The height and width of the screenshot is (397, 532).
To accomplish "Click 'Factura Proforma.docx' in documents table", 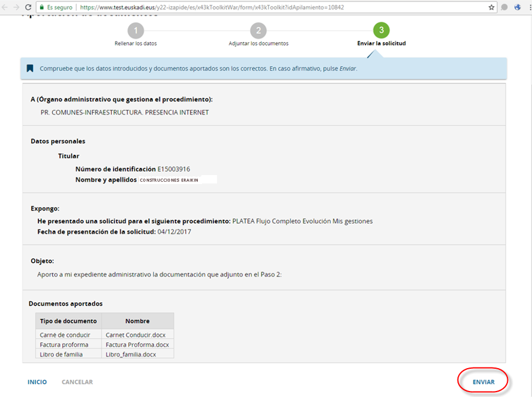I will point(137,345).
